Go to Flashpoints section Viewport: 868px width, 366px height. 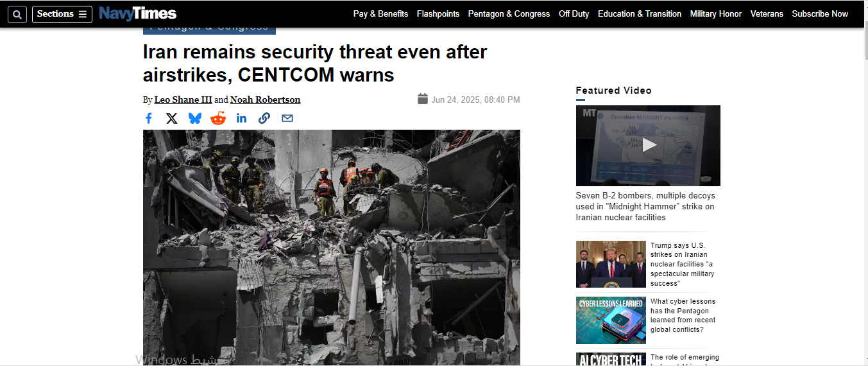(x=438, y=13)
